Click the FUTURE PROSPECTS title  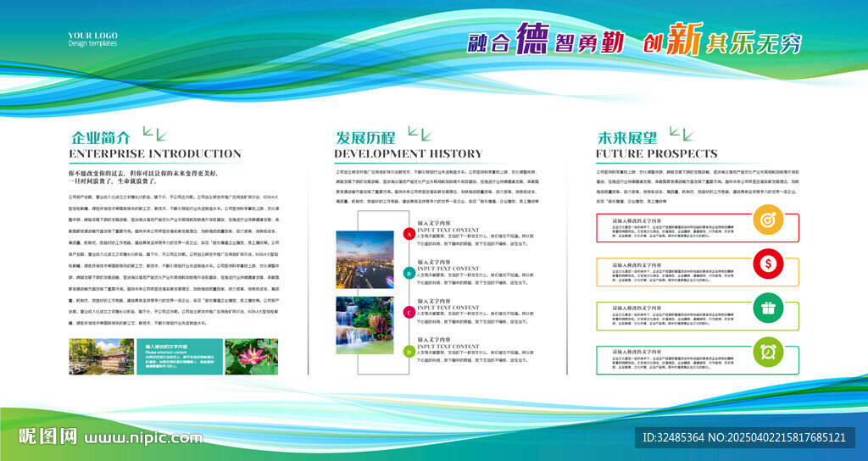pyautogui.click(x=657, y=154)
